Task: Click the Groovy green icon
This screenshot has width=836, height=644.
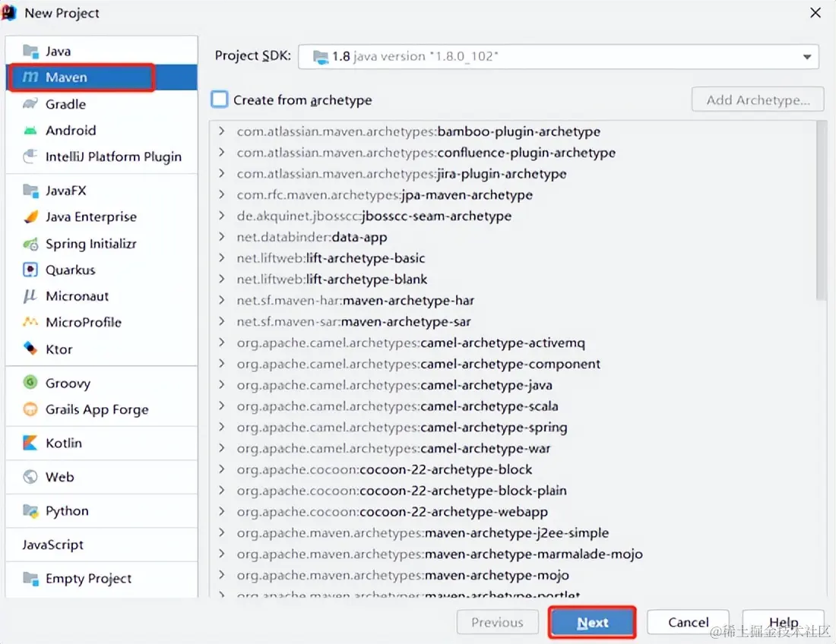Action: click(30, 383)
